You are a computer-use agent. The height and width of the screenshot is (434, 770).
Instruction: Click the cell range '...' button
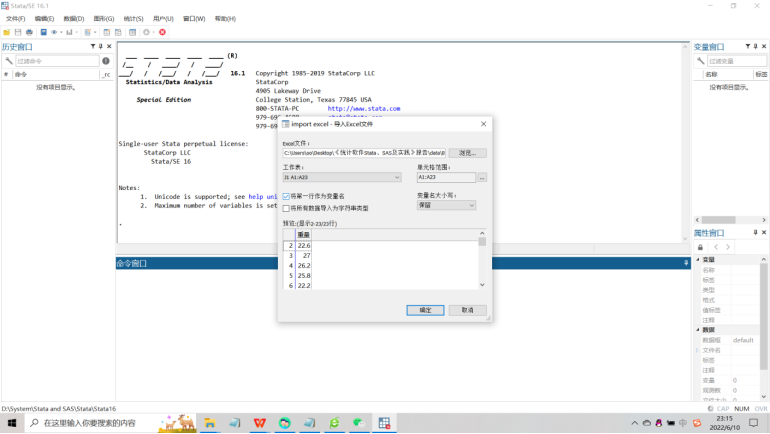pos(482,177)
